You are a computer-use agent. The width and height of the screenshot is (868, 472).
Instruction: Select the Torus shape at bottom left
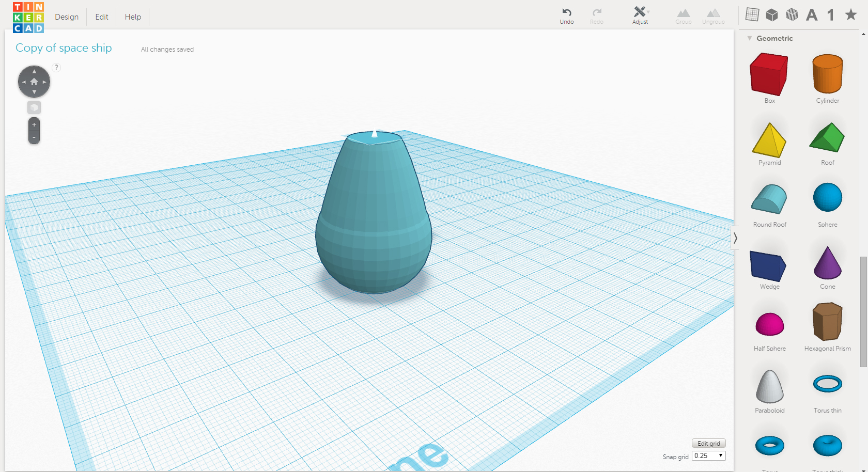[770, 446]
